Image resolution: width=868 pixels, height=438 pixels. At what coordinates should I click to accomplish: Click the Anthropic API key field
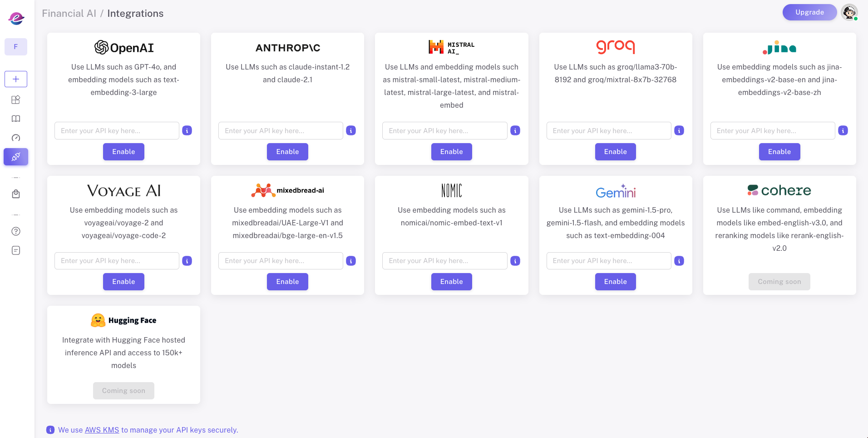click(281, 131)
